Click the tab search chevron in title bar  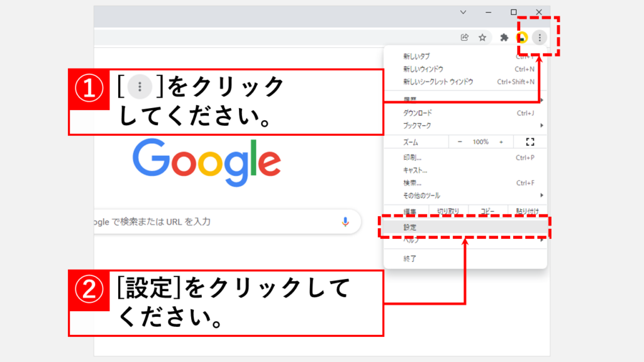(x=464, y=12)
